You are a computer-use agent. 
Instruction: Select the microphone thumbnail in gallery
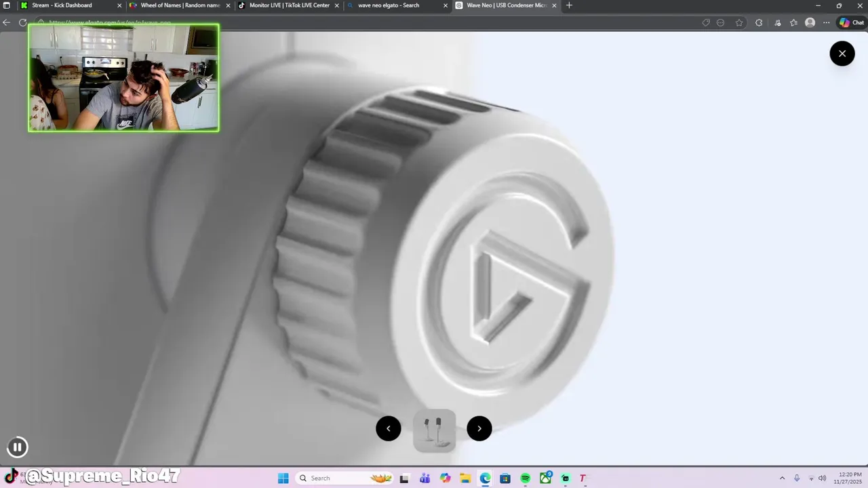pos(434,430)
